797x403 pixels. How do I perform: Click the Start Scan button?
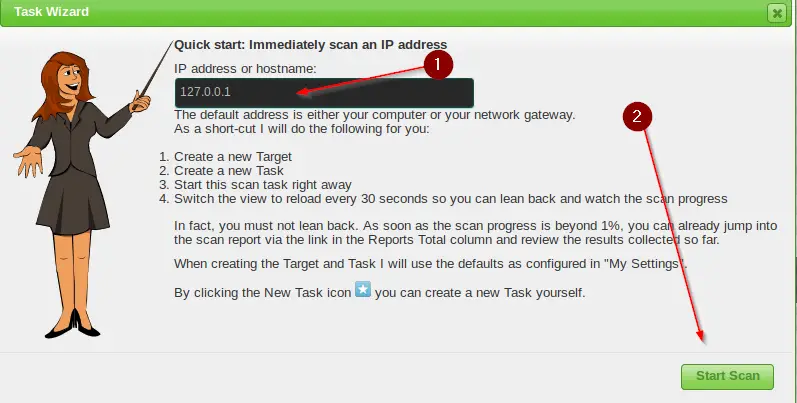[x=727, y=377]
